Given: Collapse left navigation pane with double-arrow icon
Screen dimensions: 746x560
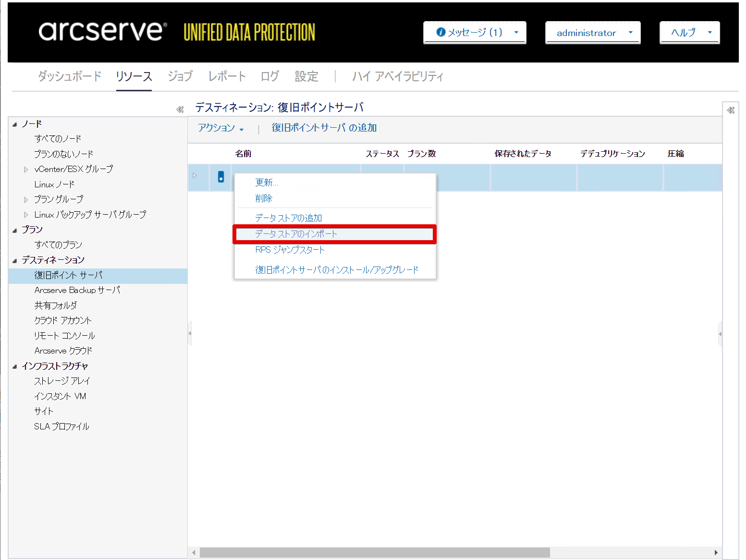Looking at the screenshot, I should click(180, 110).
